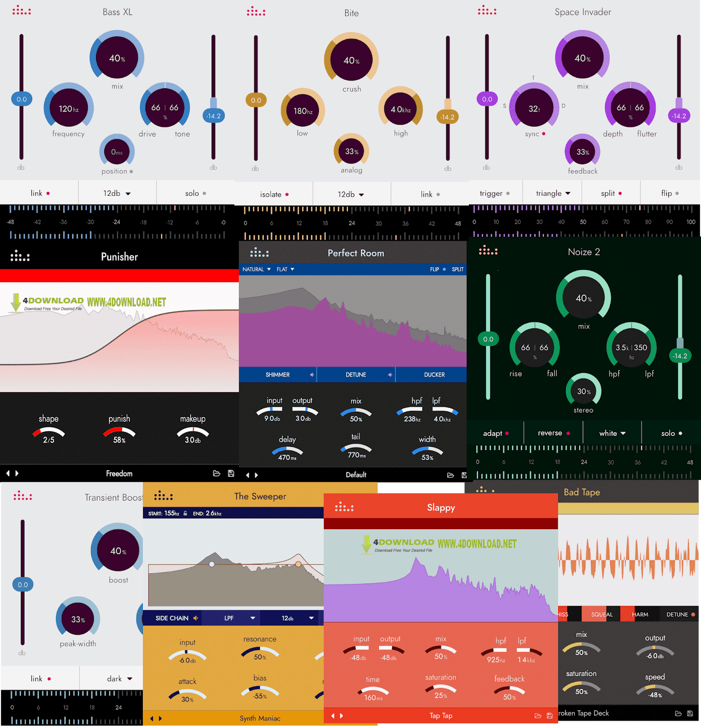This screenshot has height=728, width=701.
Task: Click the Noize 2 dotted logo icon
Action: [x=488, y=250]
